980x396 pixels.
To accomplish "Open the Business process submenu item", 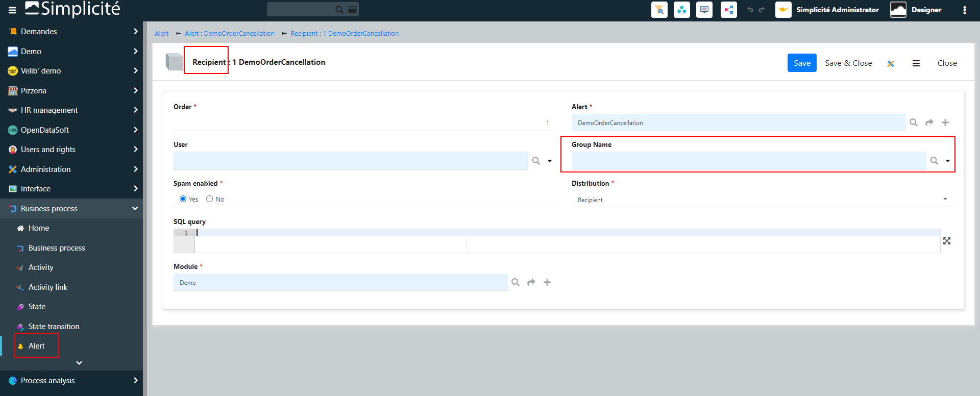I will (71, 248).
